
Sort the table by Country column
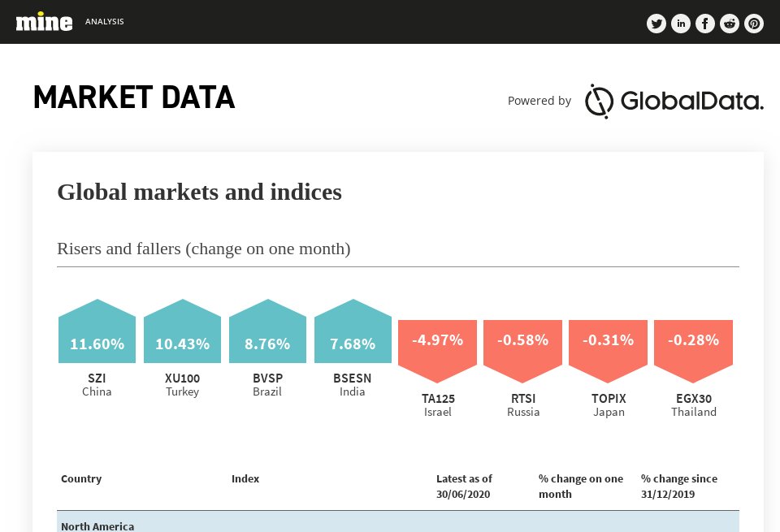81,479
